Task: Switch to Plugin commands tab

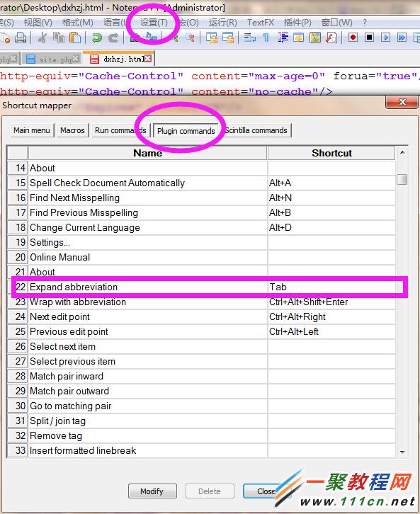Action: pos(186,131)
